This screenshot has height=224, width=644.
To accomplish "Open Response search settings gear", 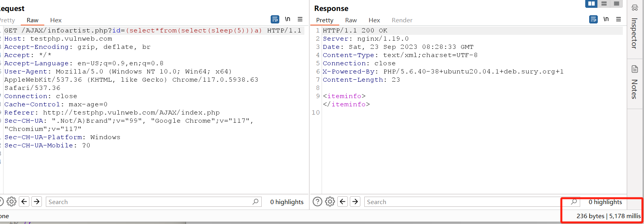I will pyautogui.click(x=330, y=202).
